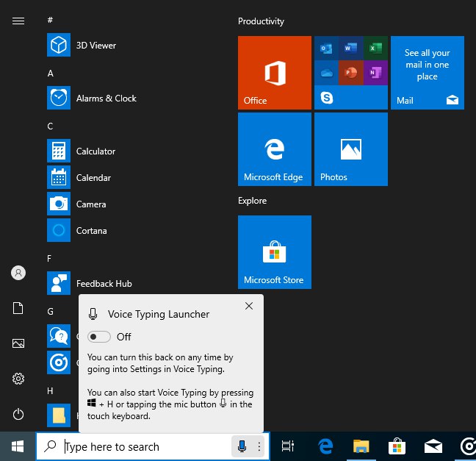Open File Explorer from the taskbar
The height and width of the screenshot is (461, 476).
point(361,446)
